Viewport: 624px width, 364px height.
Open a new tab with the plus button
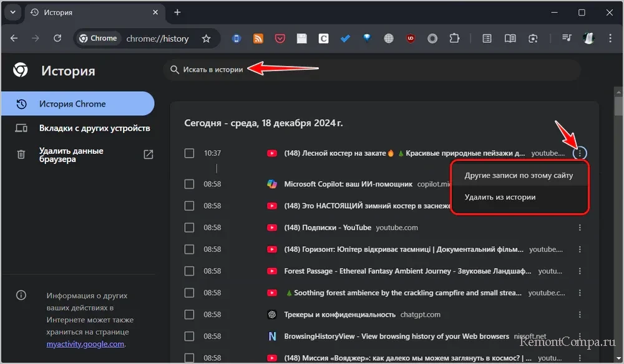(x=177, y=12)
